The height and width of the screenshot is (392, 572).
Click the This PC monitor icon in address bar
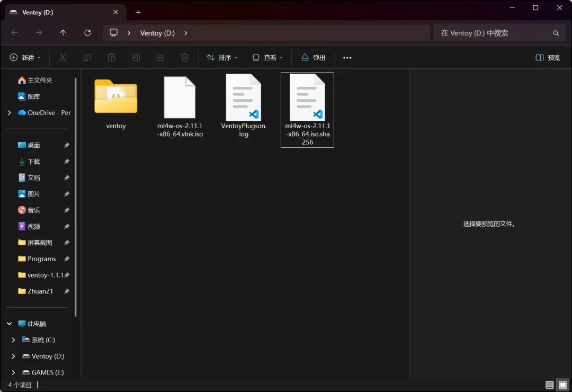pos(114,33)
